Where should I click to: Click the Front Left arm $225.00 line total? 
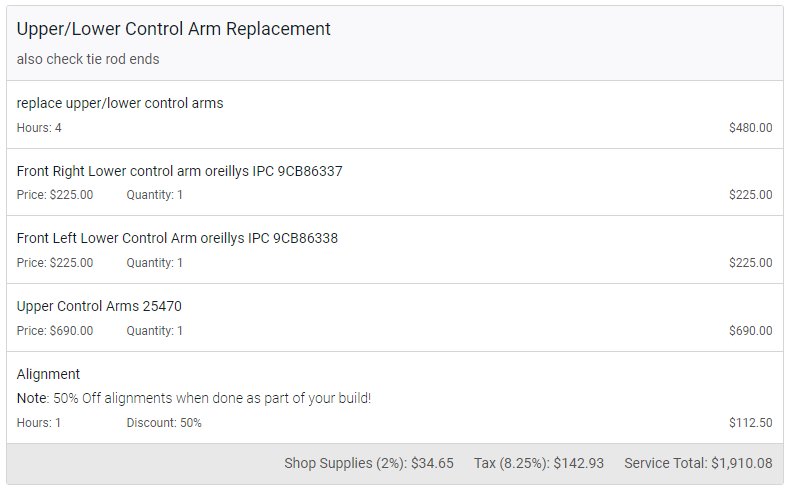point(751,262)
